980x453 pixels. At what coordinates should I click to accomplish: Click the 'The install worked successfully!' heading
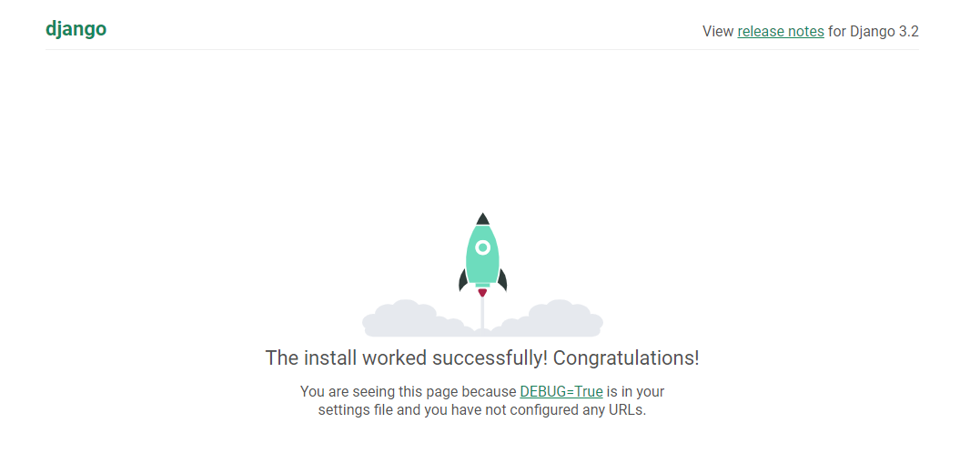(x=407, y=358)
